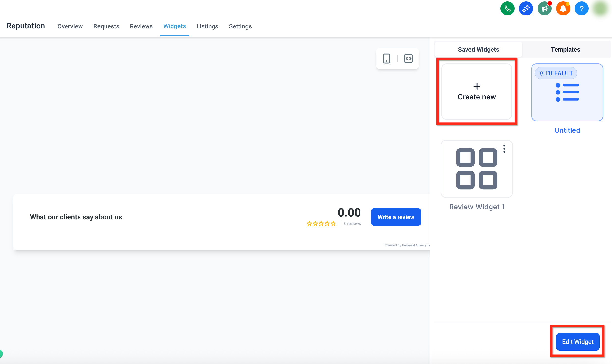Screen dimensions: 612x364
Task: Click Create new widget card
Action: (x=477, y=92)
